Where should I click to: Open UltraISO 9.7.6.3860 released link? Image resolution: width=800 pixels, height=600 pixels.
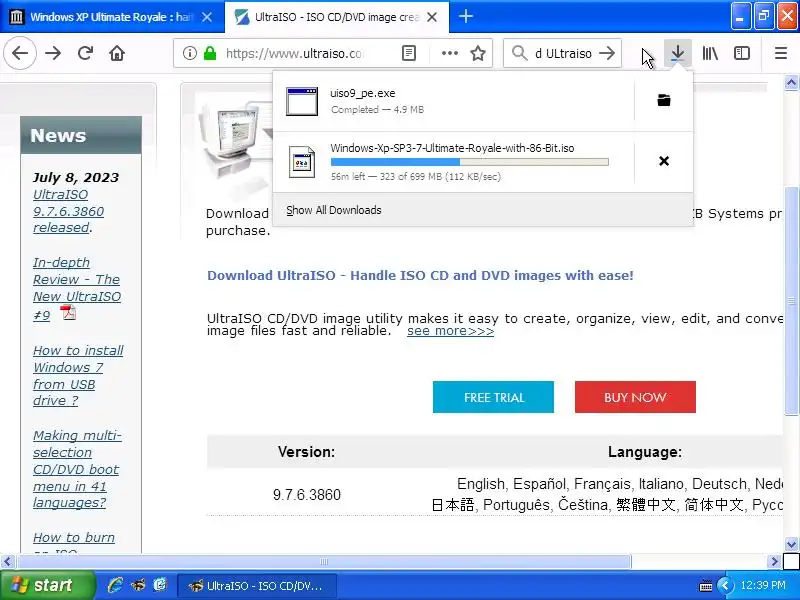click(68, 211)
